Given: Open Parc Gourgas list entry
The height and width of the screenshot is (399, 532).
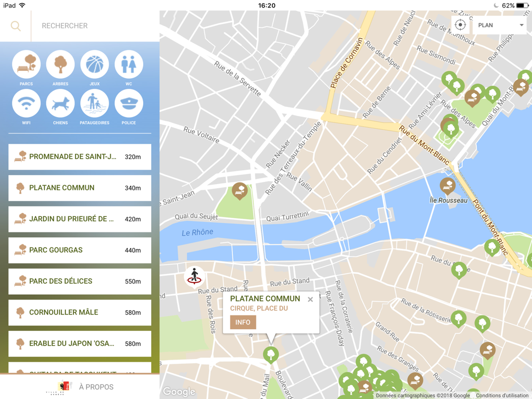Looking at the screenshot, I should [x=80, y=250].
